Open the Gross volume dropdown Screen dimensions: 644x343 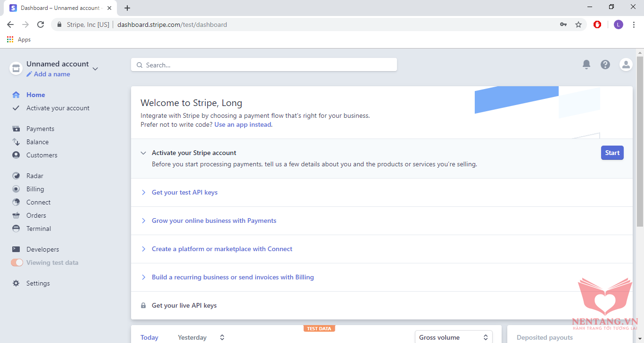pyautogui.click(x=453, y=337)
